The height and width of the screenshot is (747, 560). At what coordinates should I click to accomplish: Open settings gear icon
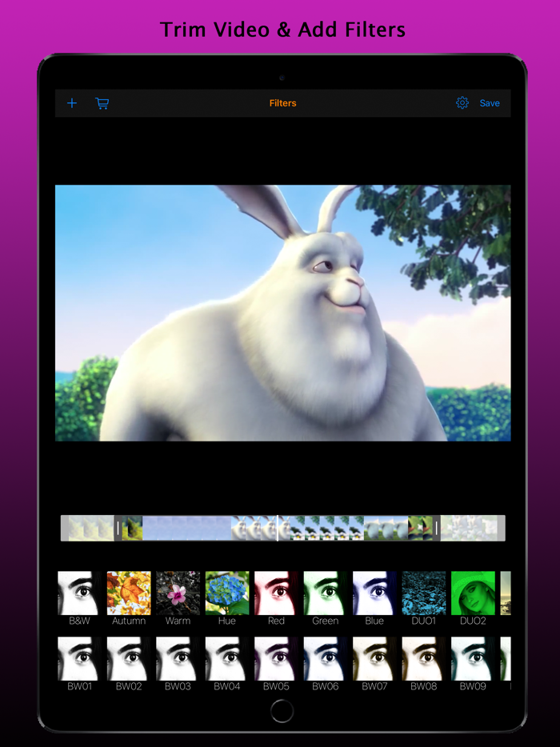(462, 103)
